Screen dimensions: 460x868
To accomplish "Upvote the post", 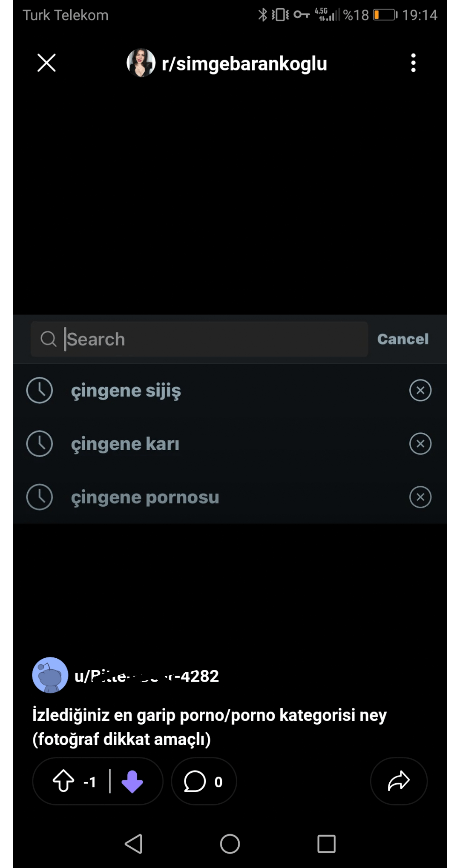I will 63,781.
